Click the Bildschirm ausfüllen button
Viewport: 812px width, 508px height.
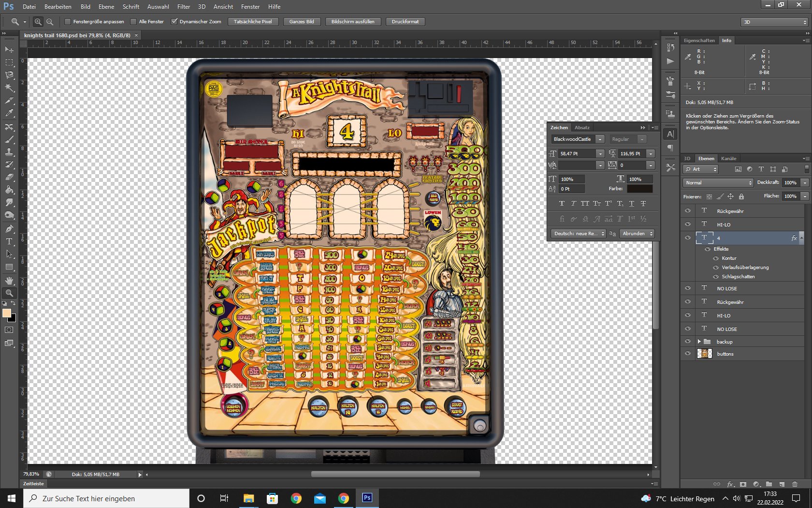tap(353, 22)
